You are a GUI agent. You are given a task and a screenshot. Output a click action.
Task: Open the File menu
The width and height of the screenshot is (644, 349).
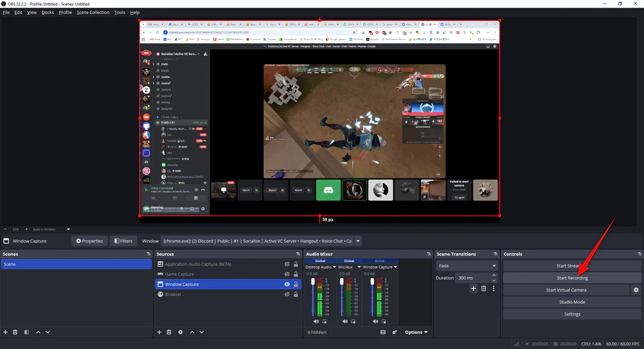click(6, 12)
